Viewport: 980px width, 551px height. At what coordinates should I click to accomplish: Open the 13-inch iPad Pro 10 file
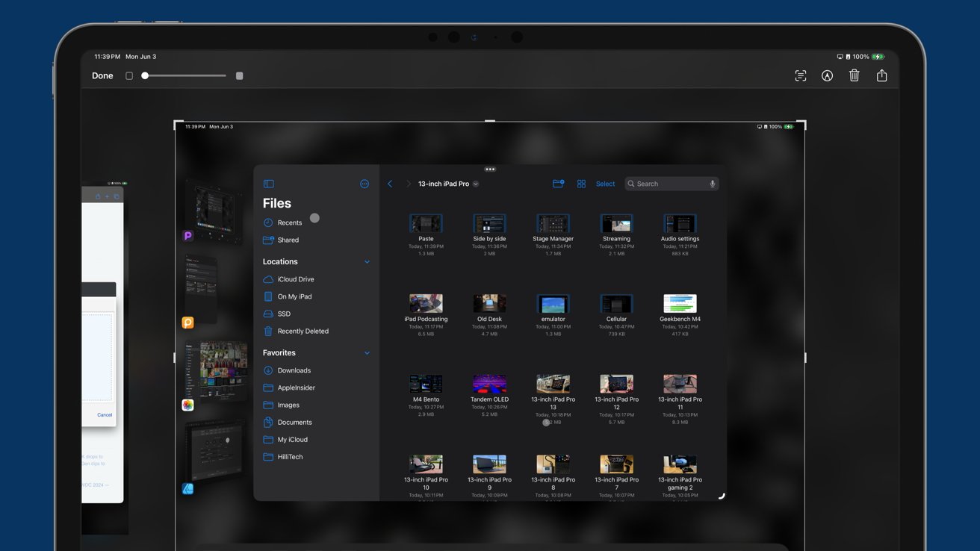[426, 464]
